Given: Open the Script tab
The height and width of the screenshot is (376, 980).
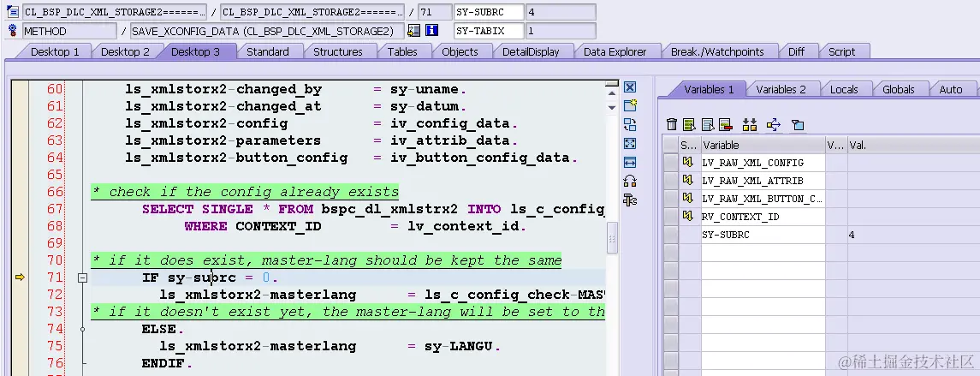Looking at the screenshot, I should pos(841,52).
